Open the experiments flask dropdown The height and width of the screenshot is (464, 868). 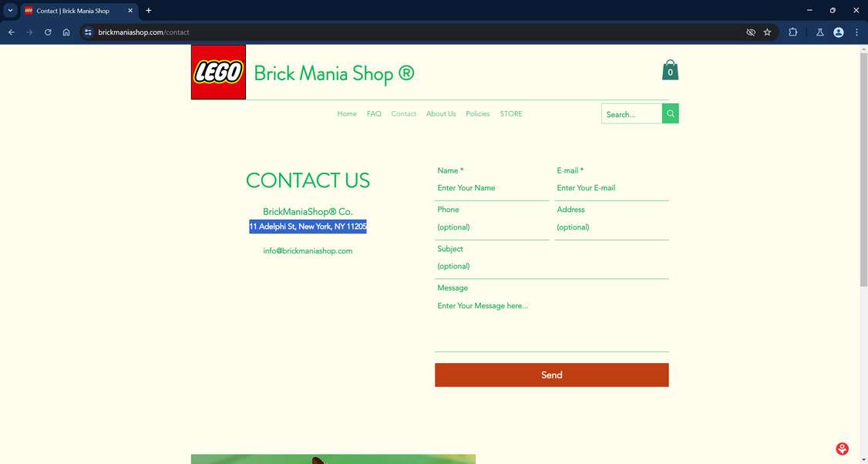[819, 32]
